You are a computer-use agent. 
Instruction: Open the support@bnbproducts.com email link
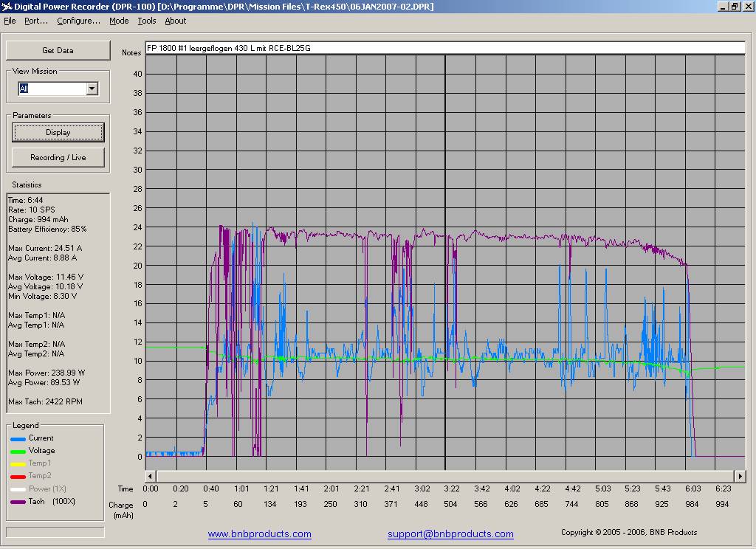click(450, 534)
